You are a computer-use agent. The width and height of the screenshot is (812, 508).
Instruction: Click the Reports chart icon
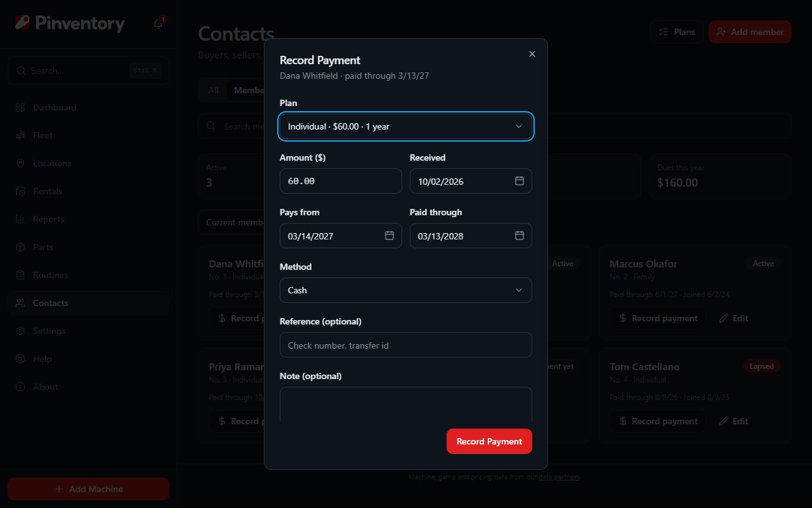tap(20, 219)
